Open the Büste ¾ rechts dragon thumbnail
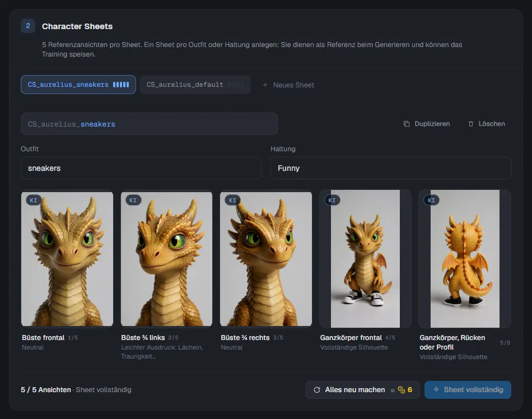Image resolution: width=532 pixels, height=419 pixels. coord(266,259)
